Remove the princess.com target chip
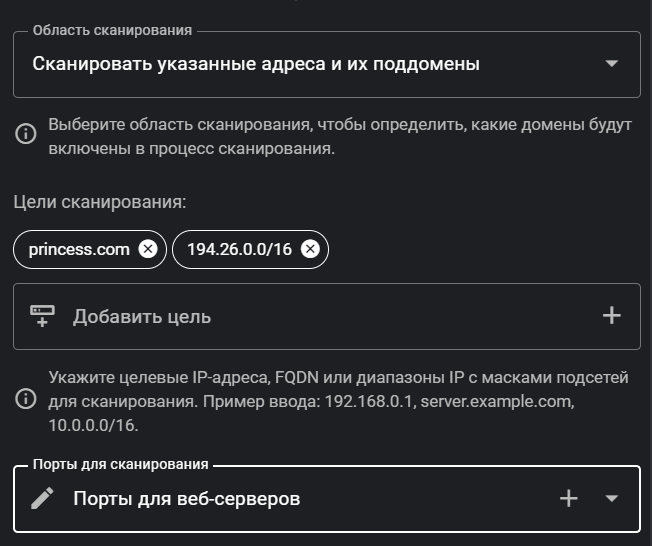 (x=148, y=249)
